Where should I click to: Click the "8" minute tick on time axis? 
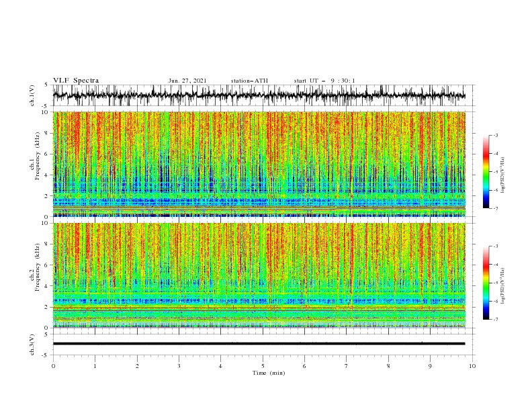click(x=388, y=366)
